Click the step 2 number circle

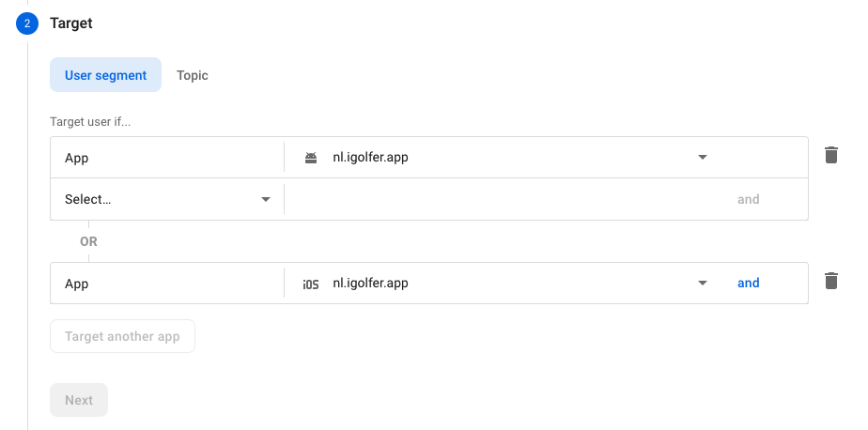27,23
